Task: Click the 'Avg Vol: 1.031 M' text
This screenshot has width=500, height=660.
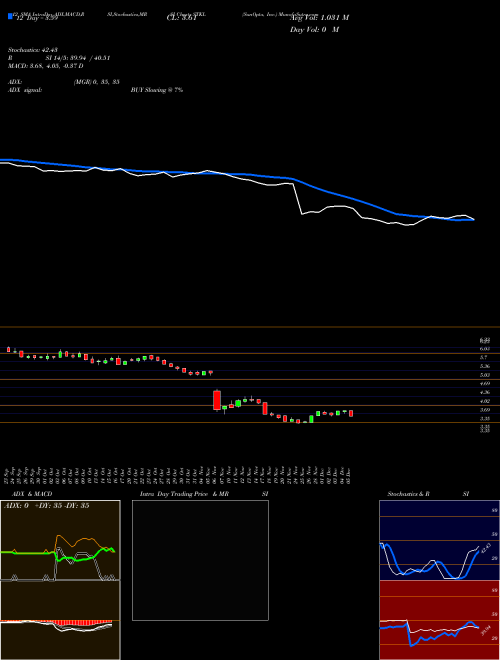Action: tap(319, 18)
